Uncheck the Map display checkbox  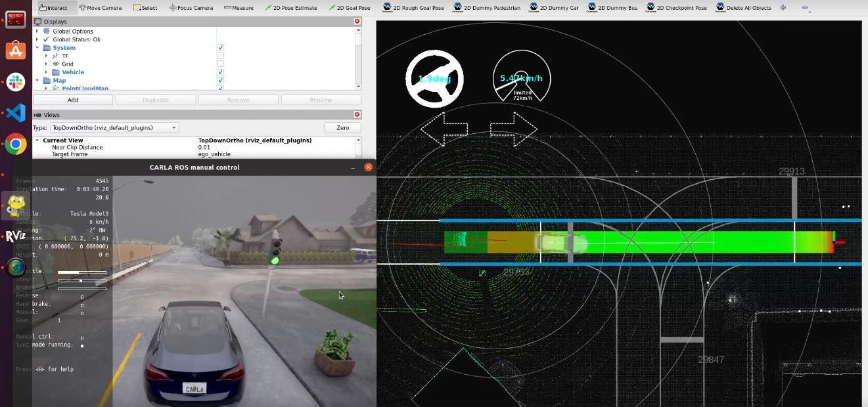click(x=220, y=80)
